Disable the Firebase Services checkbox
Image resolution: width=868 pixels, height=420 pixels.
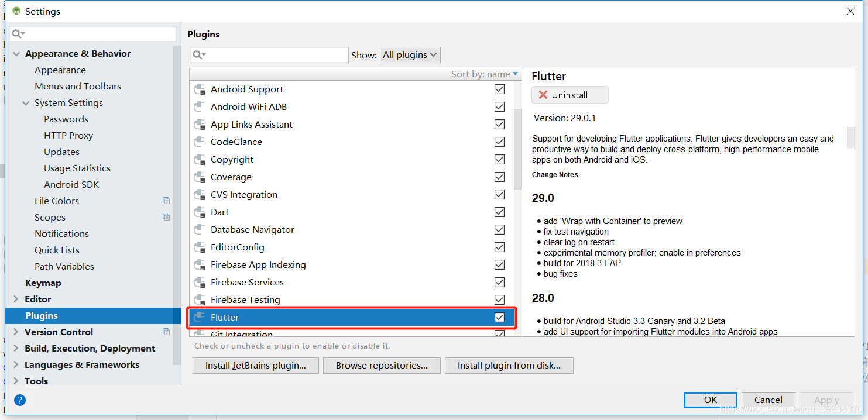coord(499,283)
